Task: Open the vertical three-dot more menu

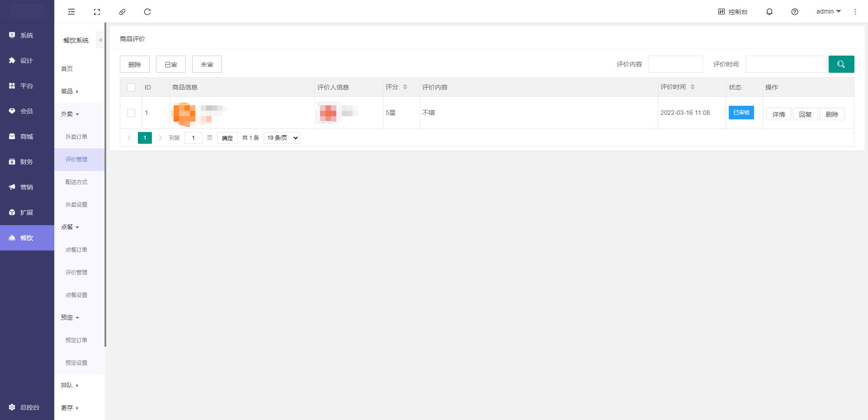Action: pyautogui.click(x=855, y=12)
